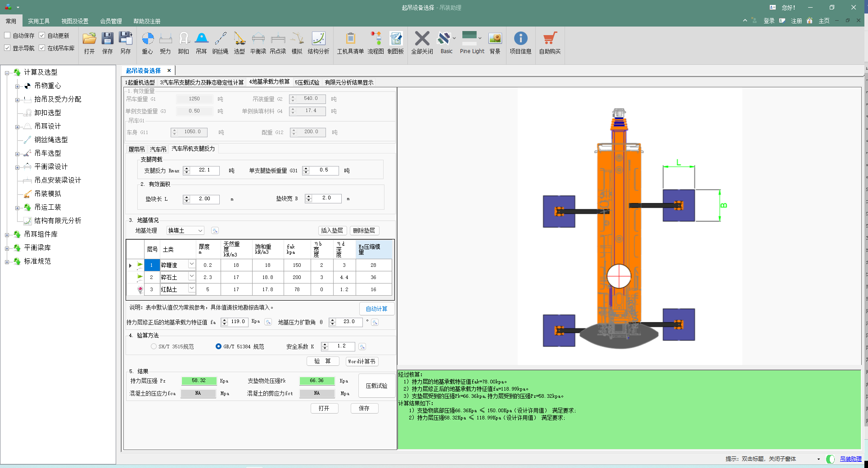Click the 自助购买 shopping cart icon
The height and width of the screenshot is (468, 868).
(x=550, y=39)
